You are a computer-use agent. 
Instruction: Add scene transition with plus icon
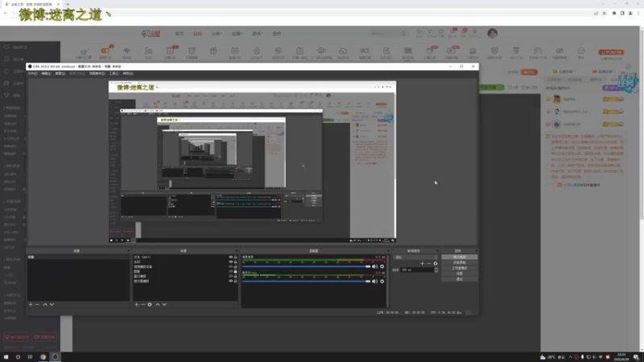click(422, 264)
